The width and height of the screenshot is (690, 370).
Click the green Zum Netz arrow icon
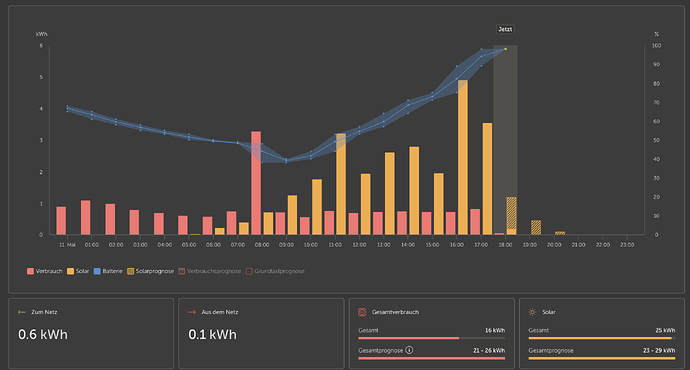pos(22,312)
